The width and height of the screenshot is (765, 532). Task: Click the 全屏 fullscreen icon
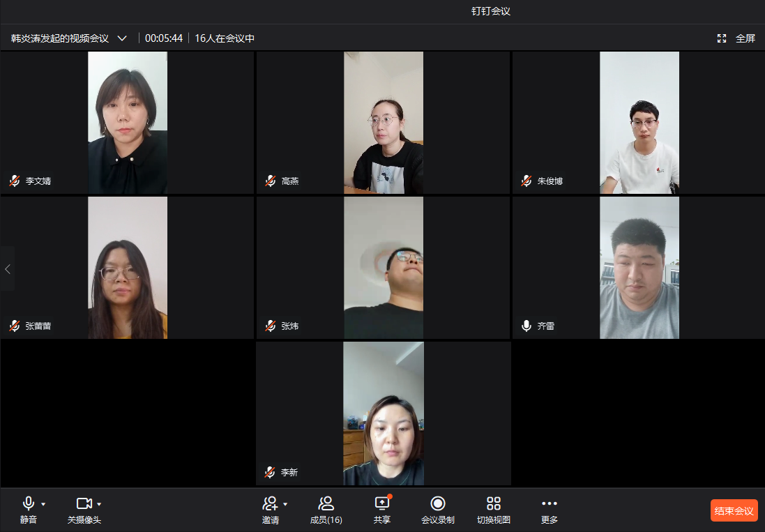tap(722, 38)
